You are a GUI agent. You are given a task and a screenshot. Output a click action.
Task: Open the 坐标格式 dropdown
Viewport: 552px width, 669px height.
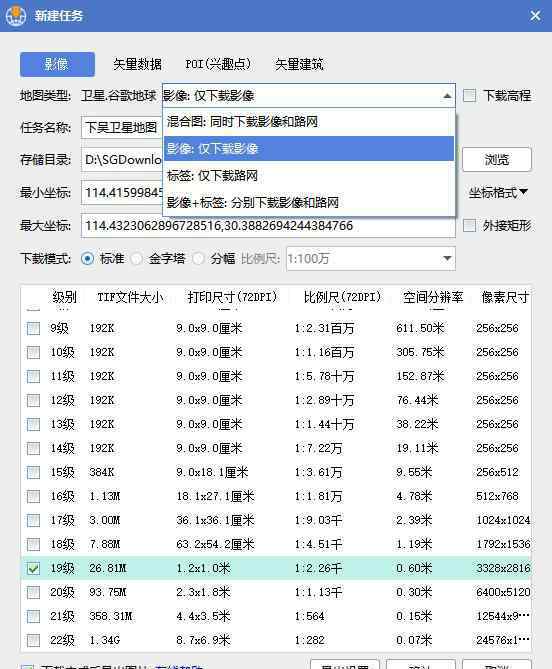pos(498,193)
